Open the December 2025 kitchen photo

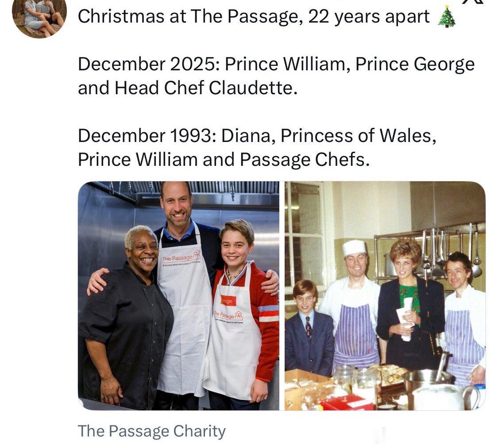coord(178,296)
